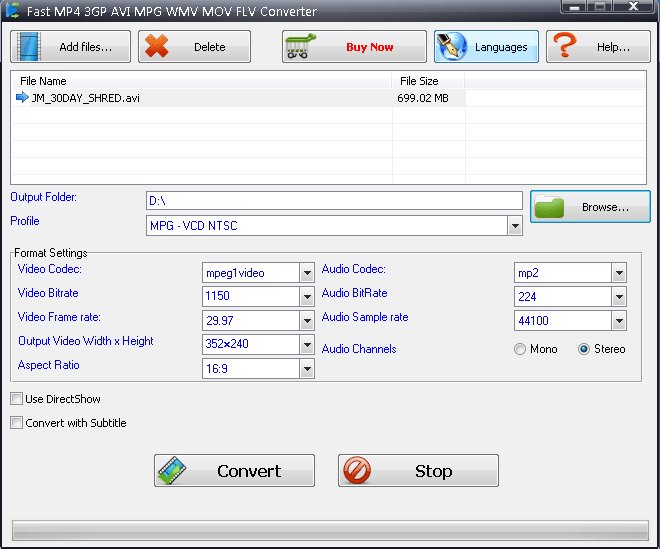Open the Languages button label
This screenshot has width=660, height=549.
(x=501, y=47)
